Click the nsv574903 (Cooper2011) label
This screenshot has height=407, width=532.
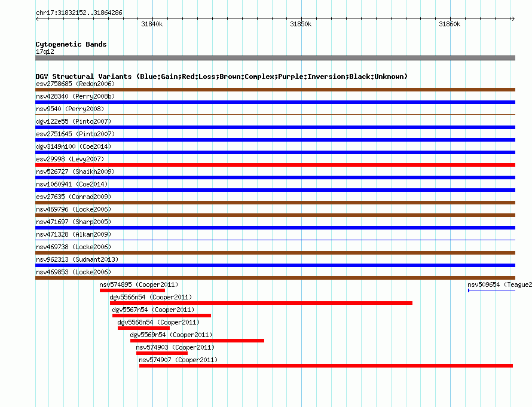[175, 347]
